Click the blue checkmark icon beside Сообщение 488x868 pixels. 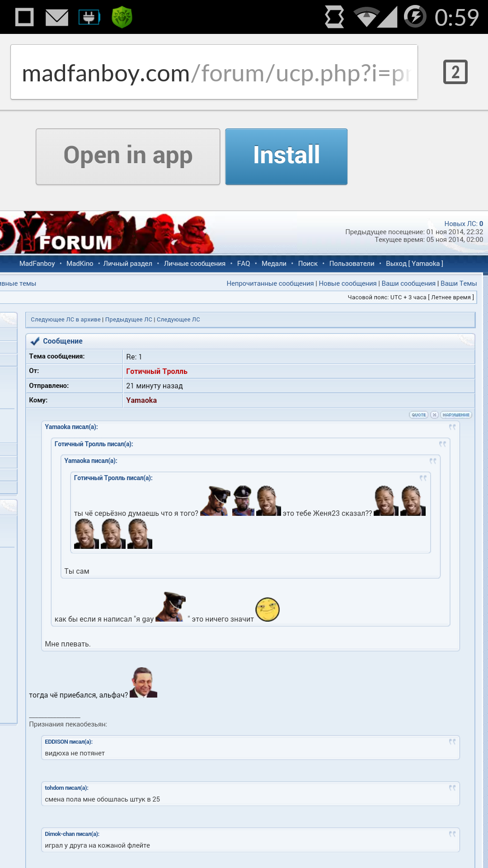(35, 341)
